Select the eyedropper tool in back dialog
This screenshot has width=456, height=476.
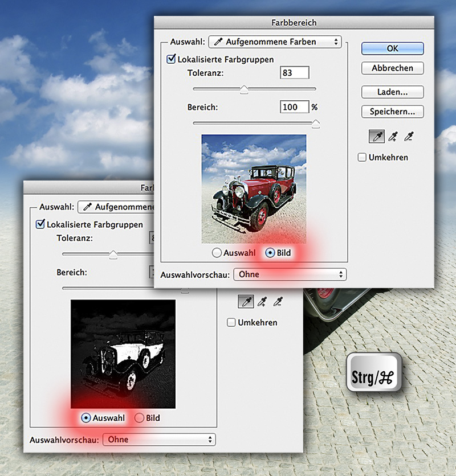coord(246,301)
